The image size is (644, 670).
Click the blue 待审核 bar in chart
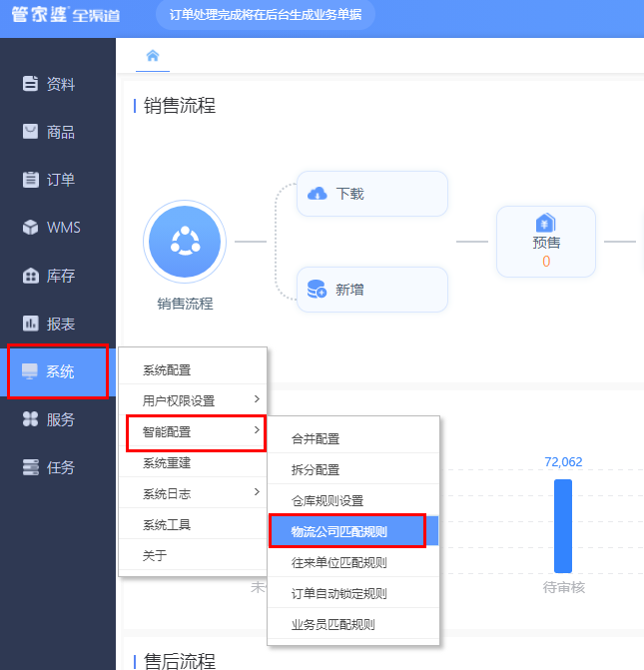coord(563,525)
